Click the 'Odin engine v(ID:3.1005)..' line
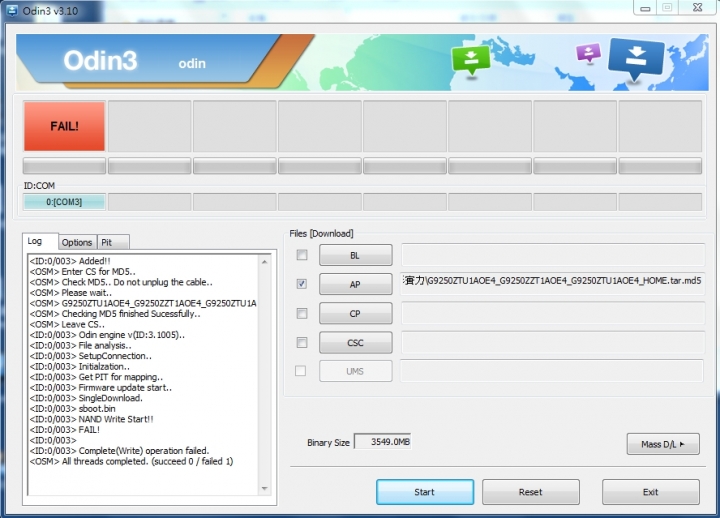720x518 pixels. 107,335
